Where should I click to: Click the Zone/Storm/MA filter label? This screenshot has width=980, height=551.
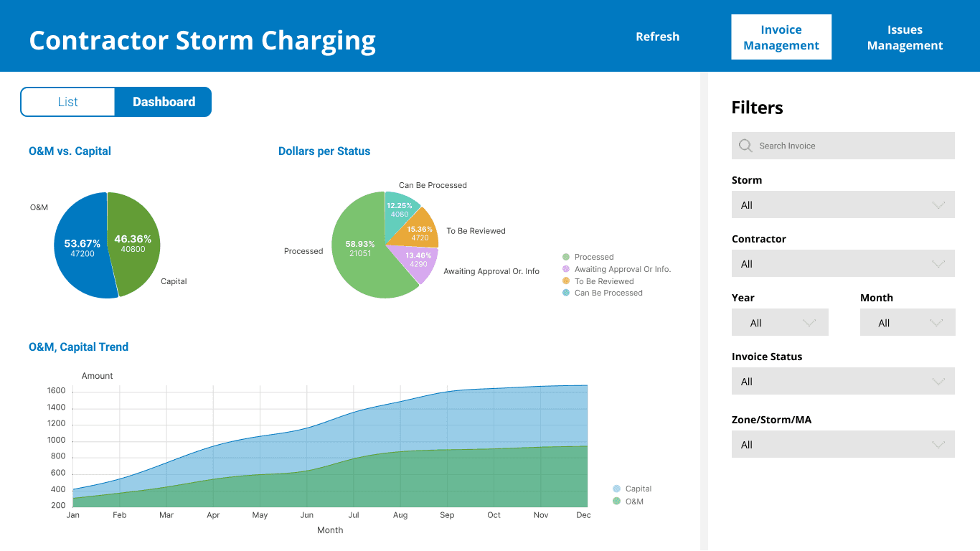(x=771, y=420)
